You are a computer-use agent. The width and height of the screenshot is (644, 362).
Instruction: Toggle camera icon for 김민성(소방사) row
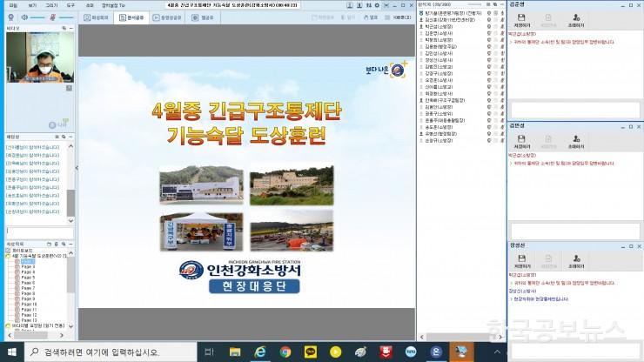(x=489, y=53)
